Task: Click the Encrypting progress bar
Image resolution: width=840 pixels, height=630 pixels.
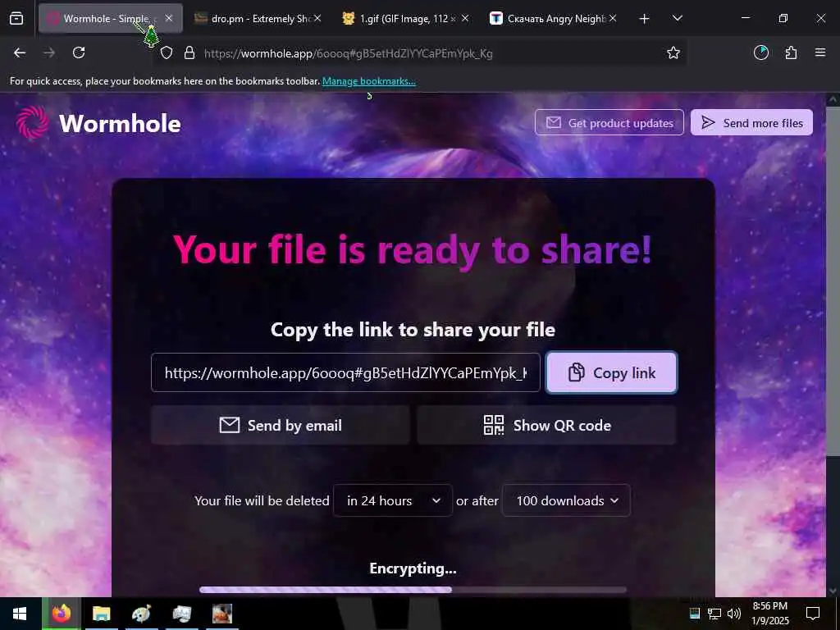Action: click(x=413, y=589)
